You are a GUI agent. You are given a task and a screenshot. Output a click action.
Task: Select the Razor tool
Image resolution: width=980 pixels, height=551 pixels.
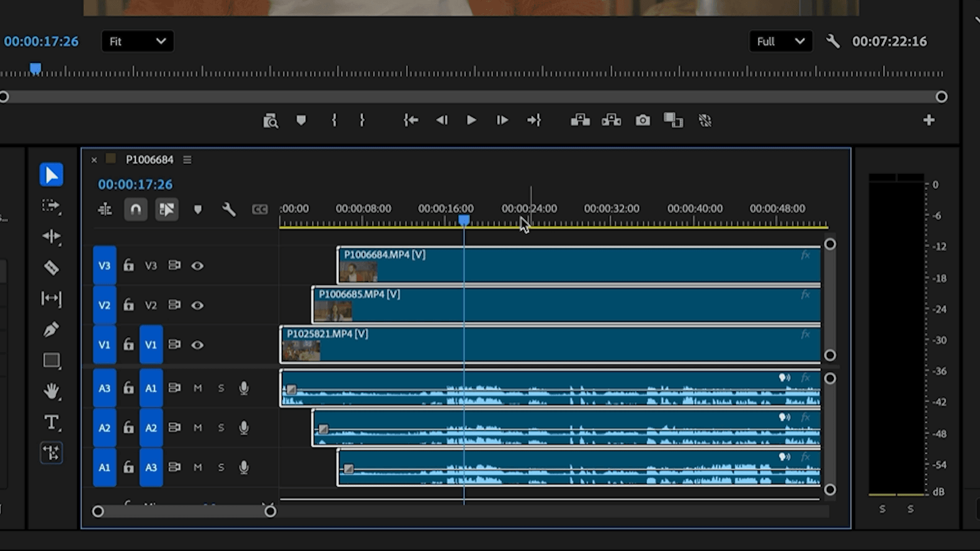point(51,267)
